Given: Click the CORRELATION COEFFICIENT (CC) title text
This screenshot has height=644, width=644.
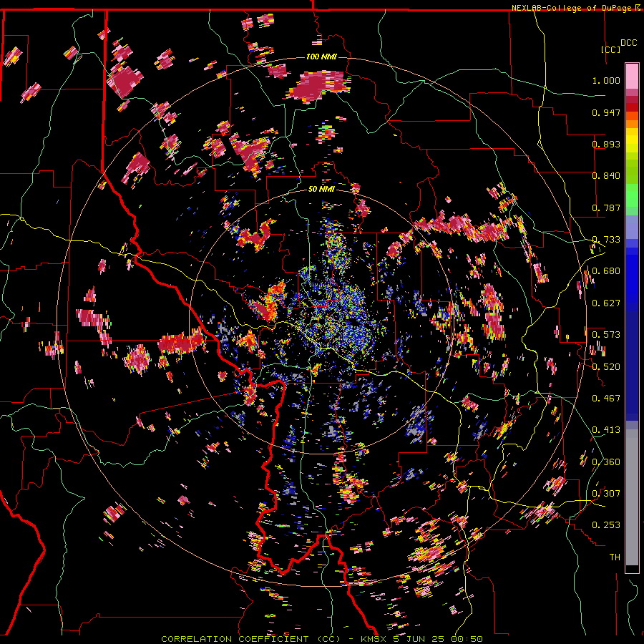Looking at the screenshot, I should click(250, 639).
